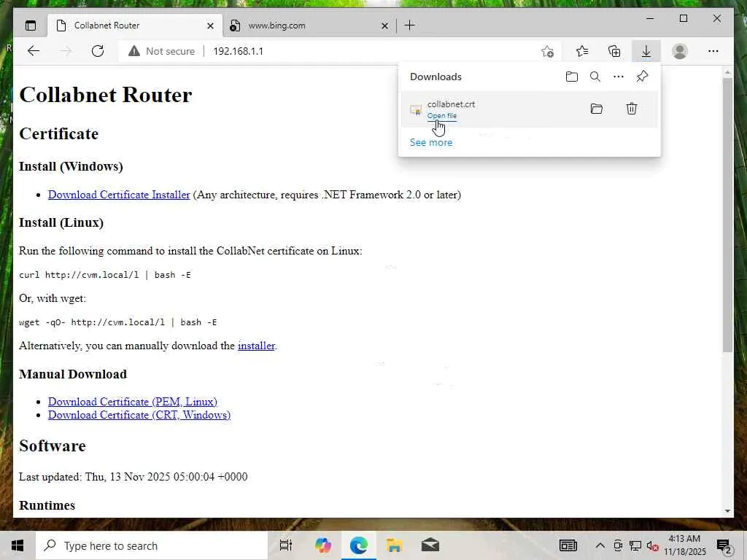This screenshot has width=747, height=560.
Task: Click Download Certificate Installer link
Action: pos(119,194)
